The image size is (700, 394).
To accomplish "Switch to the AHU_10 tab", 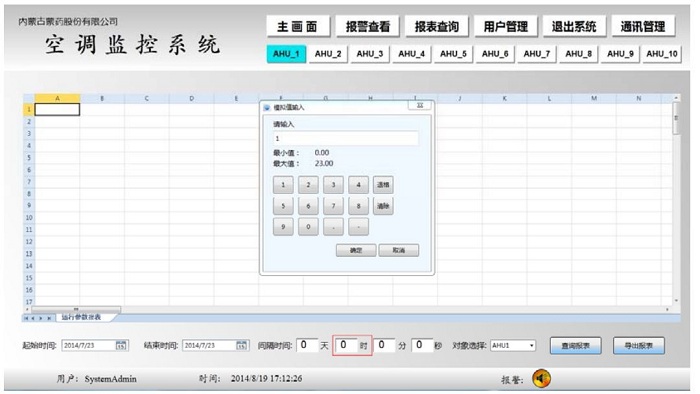I will click(x=662, y=54).
